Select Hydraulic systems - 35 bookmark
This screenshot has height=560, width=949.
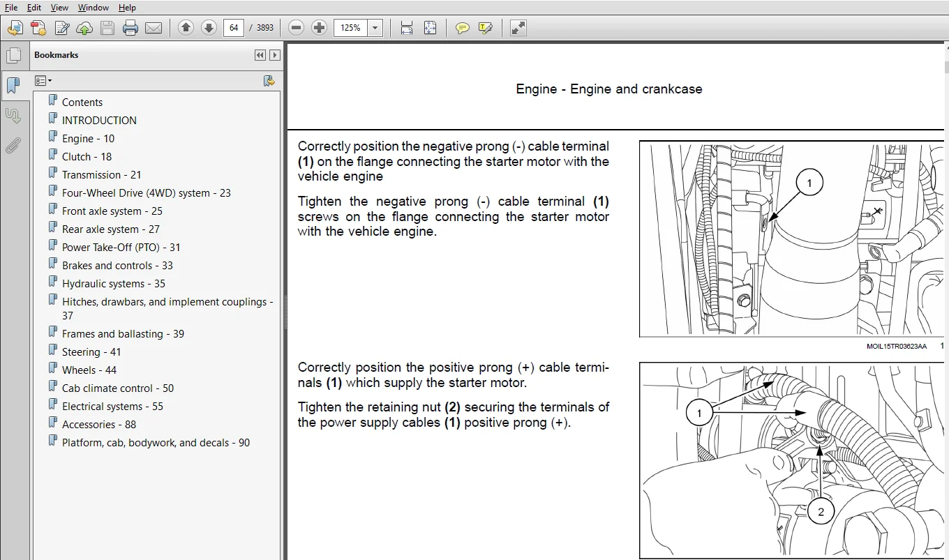point(114,283)
